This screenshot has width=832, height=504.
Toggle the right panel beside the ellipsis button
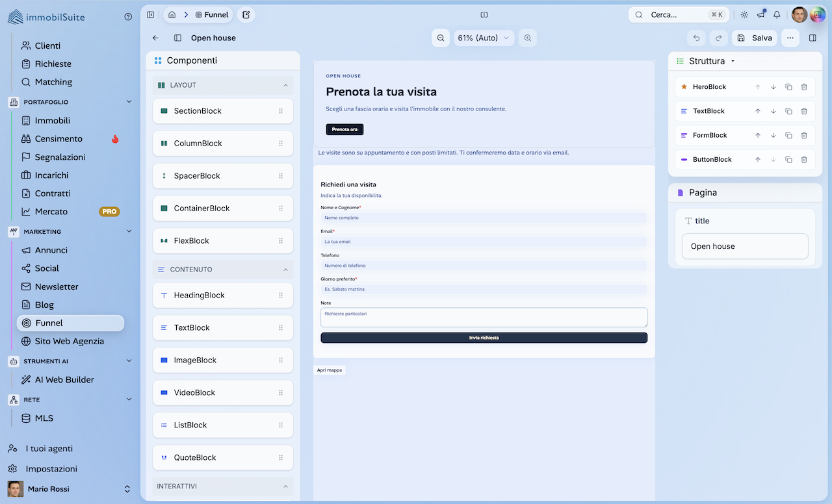click(812, 38)
